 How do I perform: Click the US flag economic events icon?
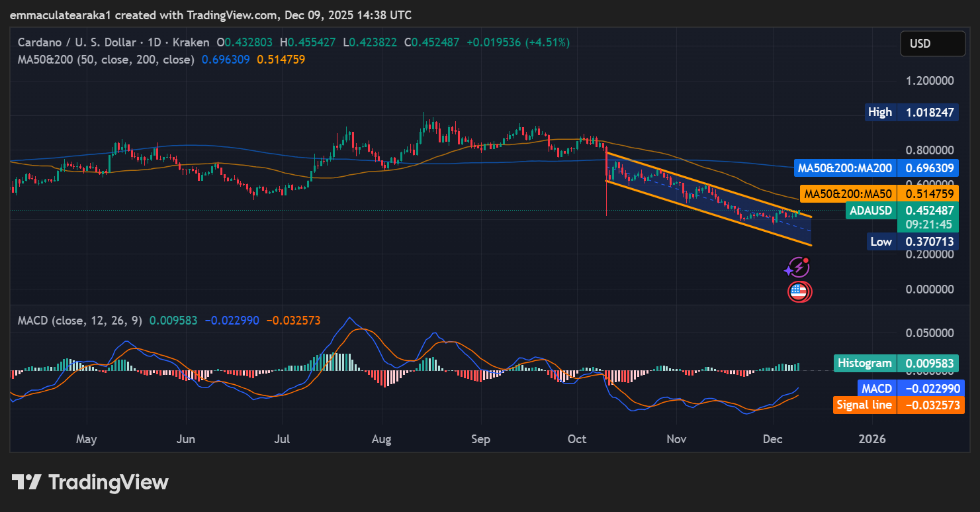tap(799, 291)
